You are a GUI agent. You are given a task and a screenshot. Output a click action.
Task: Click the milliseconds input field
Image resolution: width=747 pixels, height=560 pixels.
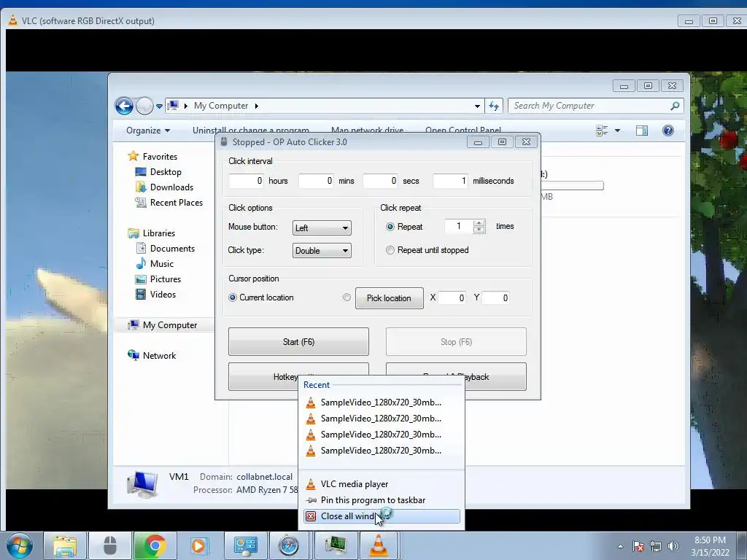coord(450,181)
